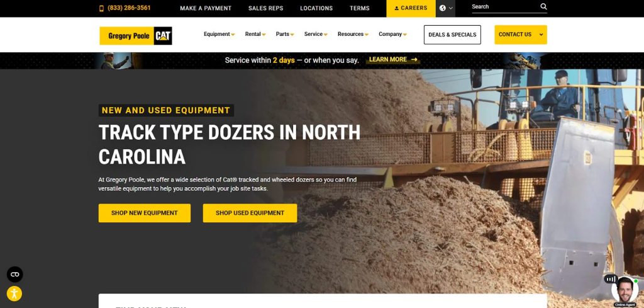Click the round black icon above accessibility
The image size is (644, 308).
click(14, 275)
